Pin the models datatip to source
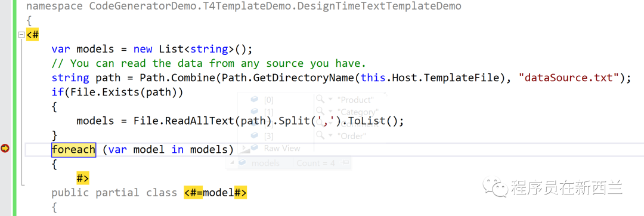 pyautogui.click(x=345, y=163)
